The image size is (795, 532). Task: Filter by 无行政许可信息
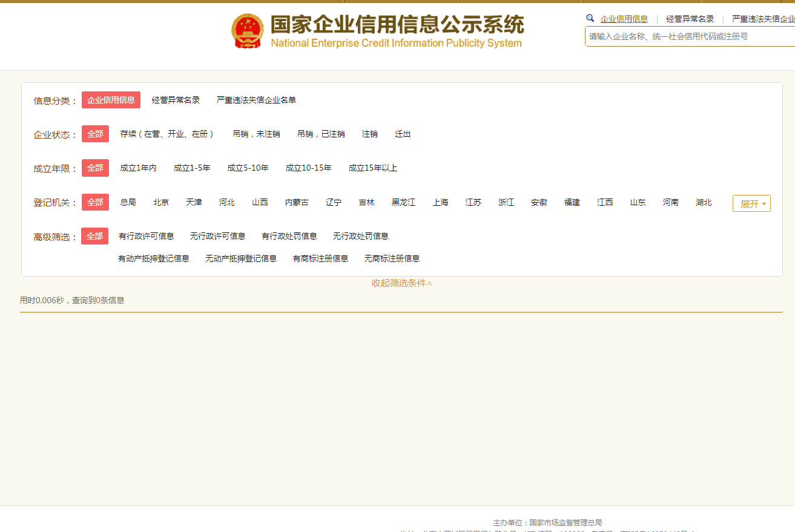coord(217,236)
